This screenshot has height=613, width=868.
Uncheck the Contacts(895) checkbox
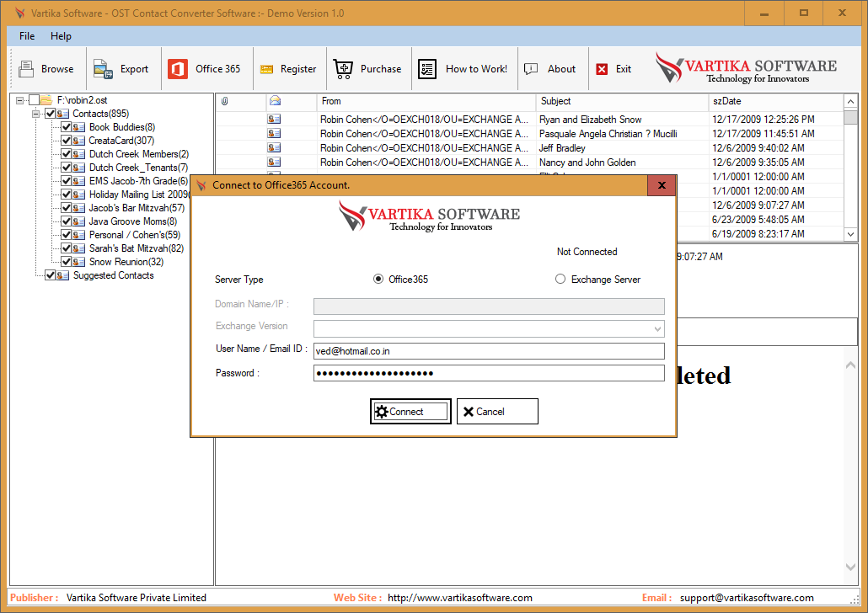click(x=50, y=114)
